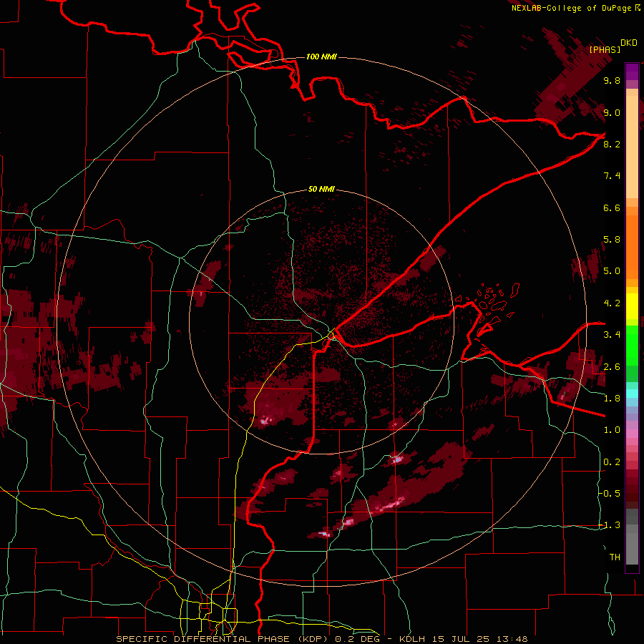Click the 9.0 color scale label
644x644 pixels.
(612, 112)
